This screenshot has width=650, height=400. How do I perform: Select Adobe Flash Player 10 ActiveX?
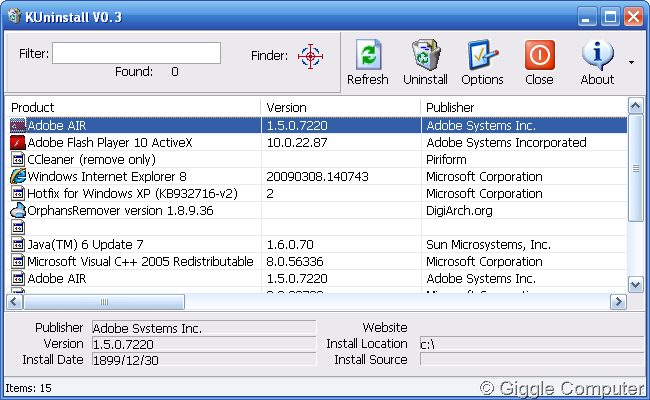tap(110, 143)
